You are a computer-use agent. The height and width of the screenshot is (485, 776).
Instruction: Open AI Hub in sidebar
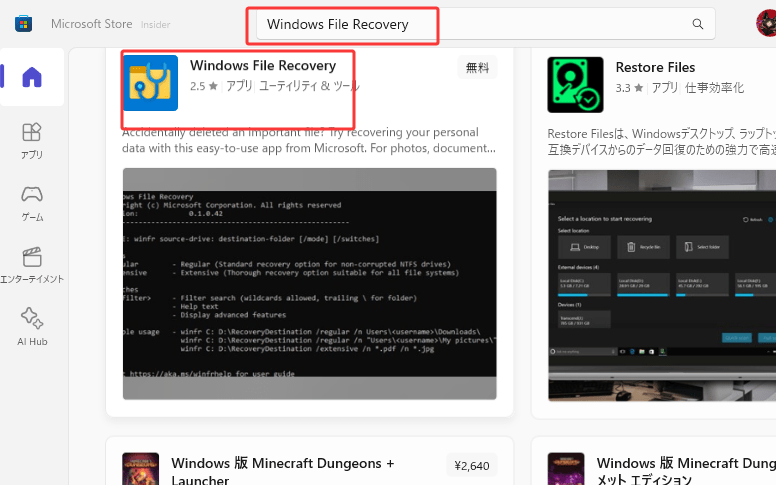pos(32,325)
